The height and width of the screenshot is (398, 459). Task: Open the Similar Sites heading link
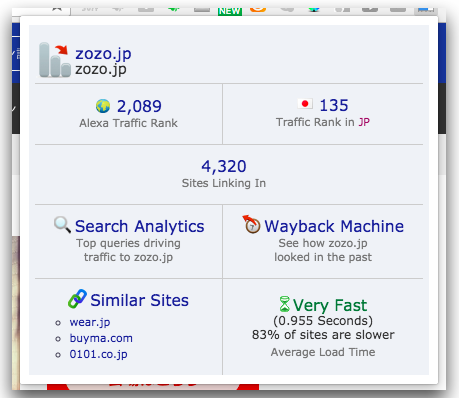139,300
